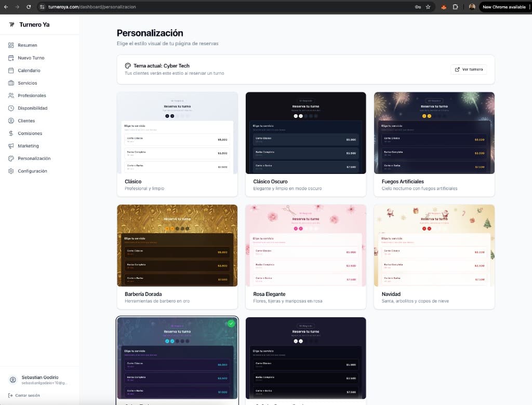
Task: Choose the Barbería Dorada theme card
Action: pos(177,245)
